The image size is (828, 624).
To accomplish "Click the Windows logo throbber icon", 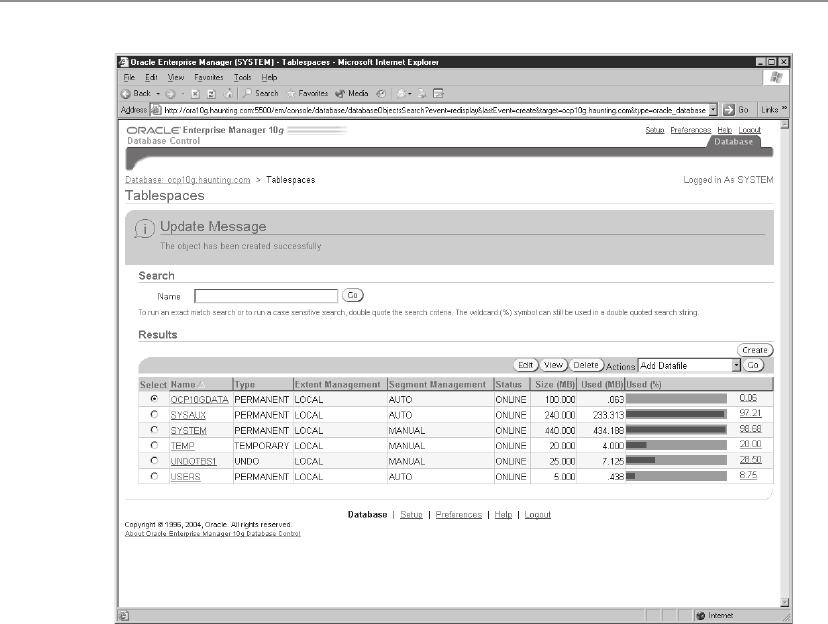I will click(776, 78).
